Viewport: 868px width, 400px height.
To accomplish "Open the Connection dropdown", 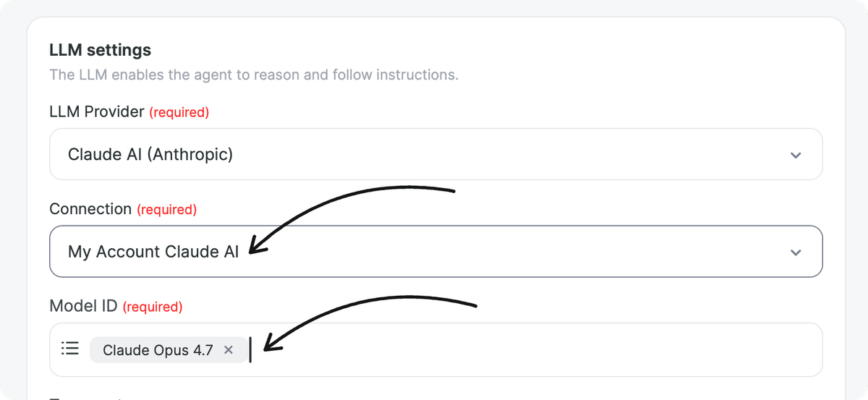I will tap(435, 252).
